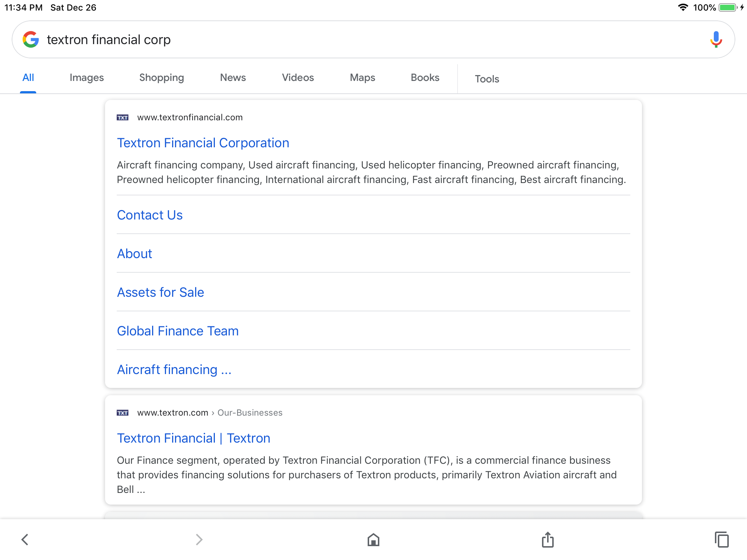Screen dimensions: 747x560
Task: Switch to the Maps tab
Action: 362,78
